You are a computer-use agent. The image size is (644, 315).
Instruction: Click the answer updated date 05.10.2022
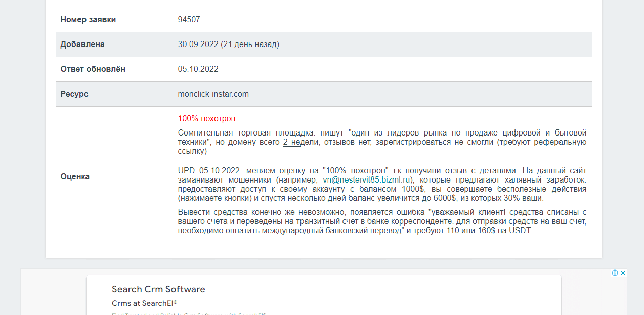pyautogui.click(x=198, y=69)
